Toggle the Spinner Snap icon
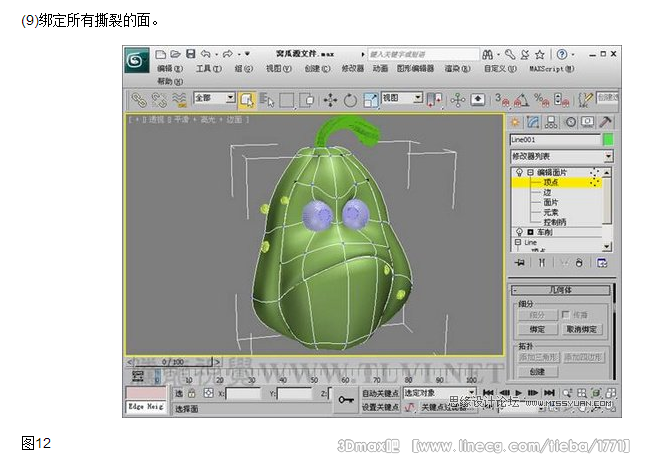The width and height of the screenshot is (659, 463). (561, 100)
